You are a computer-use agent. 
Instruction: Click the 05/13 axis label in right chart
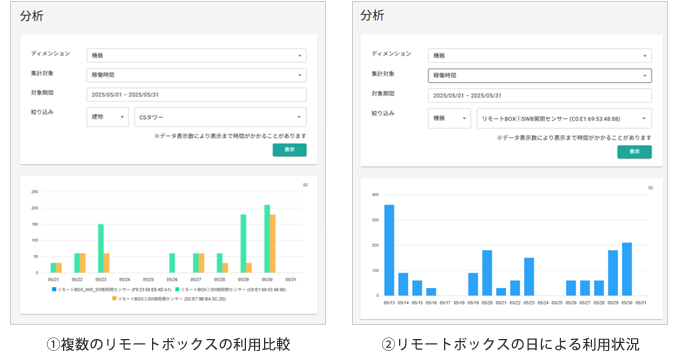389,303
